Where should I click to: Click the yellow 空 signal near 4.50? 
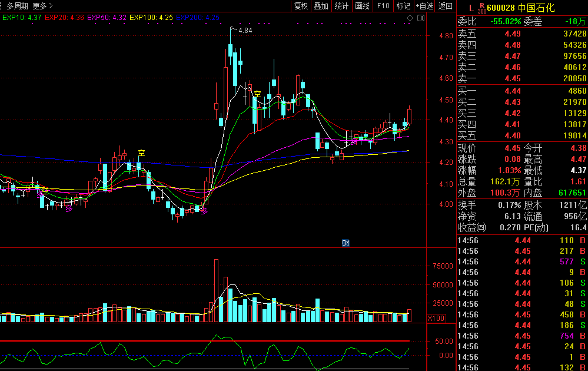257,94
